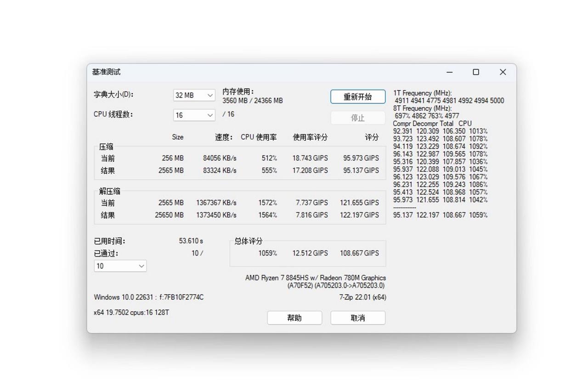Click compression current size 256 MB
The image size is (588, 392).
click(x=173, y=158)
